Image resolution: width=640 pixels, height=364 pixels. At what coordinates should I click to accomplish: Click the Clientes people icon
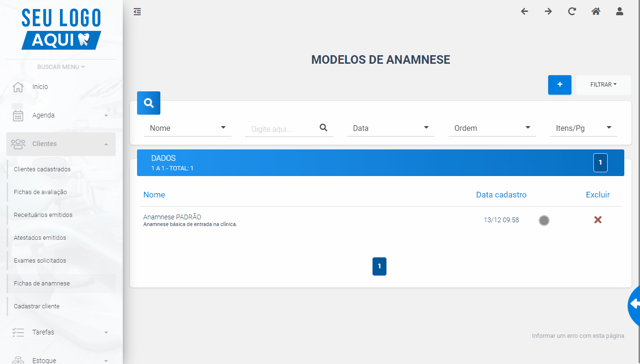pyautogui.click(x=18, y=144)
